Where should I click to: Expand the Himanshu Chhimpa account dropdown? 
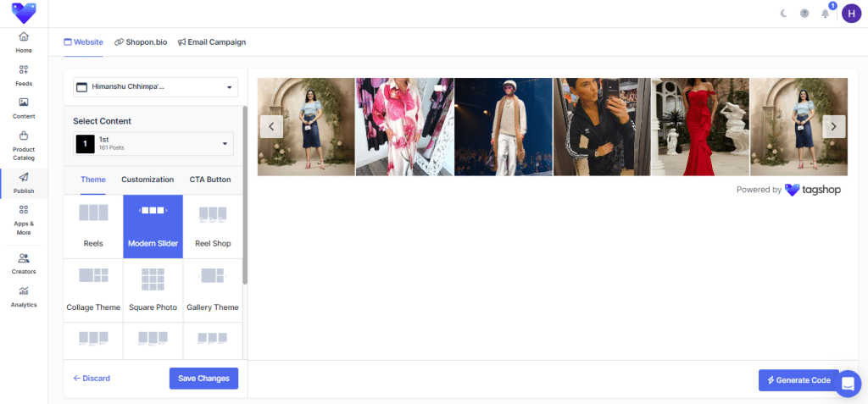pyautogui.click(x=155, y=87)
